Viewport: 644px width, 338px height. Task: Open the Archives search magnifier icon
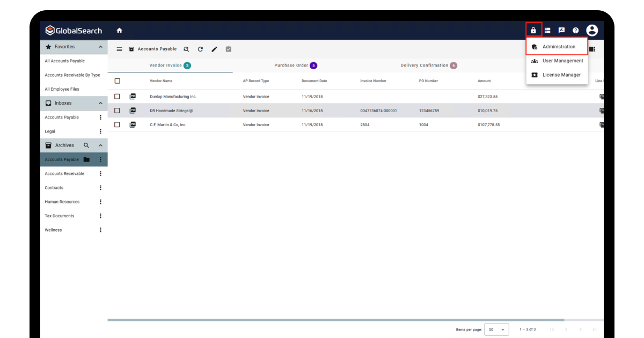[x=86, y=145]
